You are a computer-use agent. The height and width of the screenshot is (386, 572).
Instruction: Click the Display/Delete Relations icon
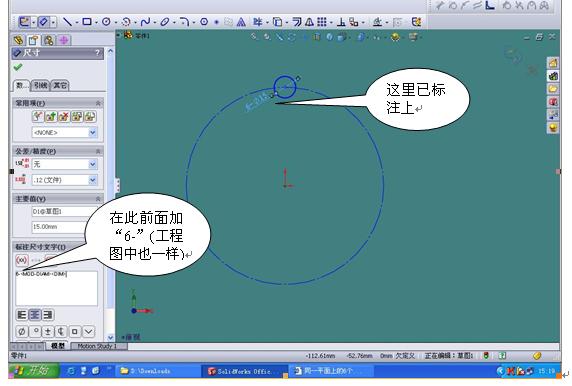click(x=378, y=22)
